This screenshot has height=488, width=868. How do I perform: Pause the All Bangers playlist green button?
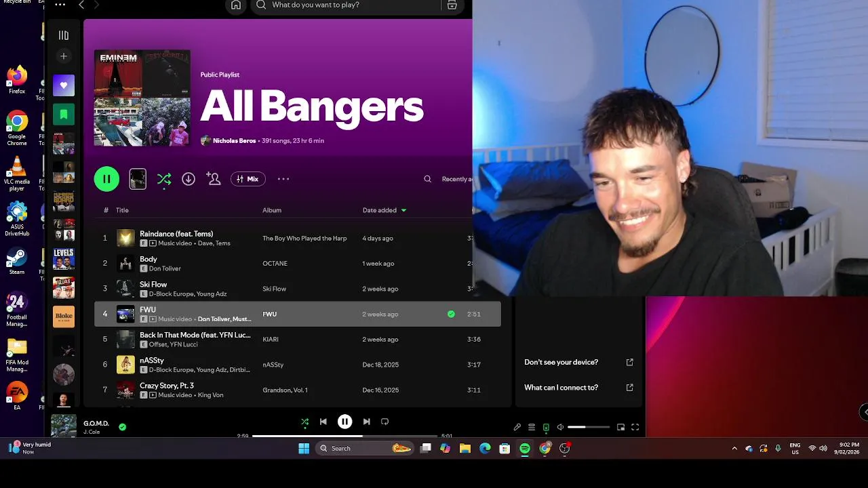106,179
